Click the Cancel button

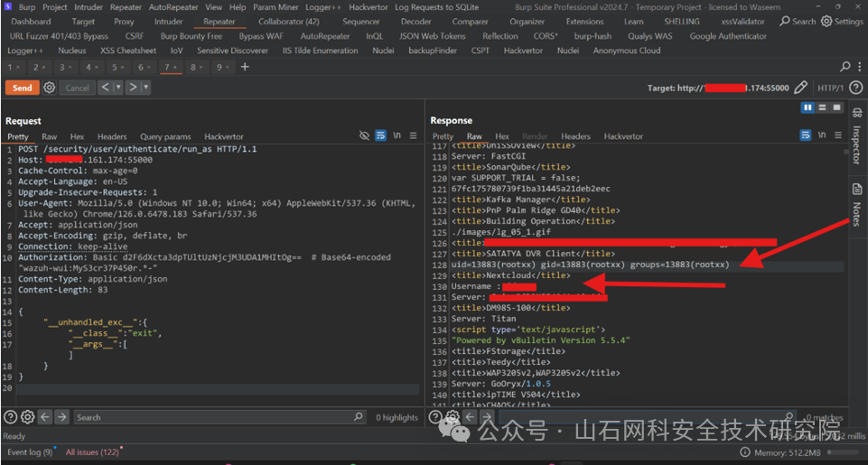point(77,88)
